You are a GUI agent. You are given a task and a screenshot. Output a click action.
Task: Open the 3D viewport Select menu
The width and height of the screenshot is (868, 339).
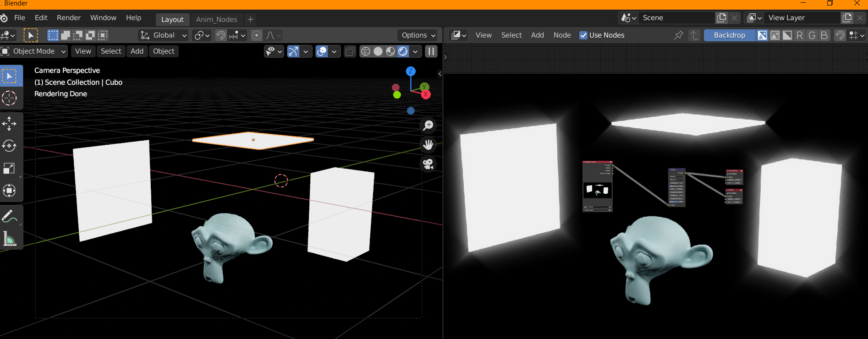click(111, 51)
